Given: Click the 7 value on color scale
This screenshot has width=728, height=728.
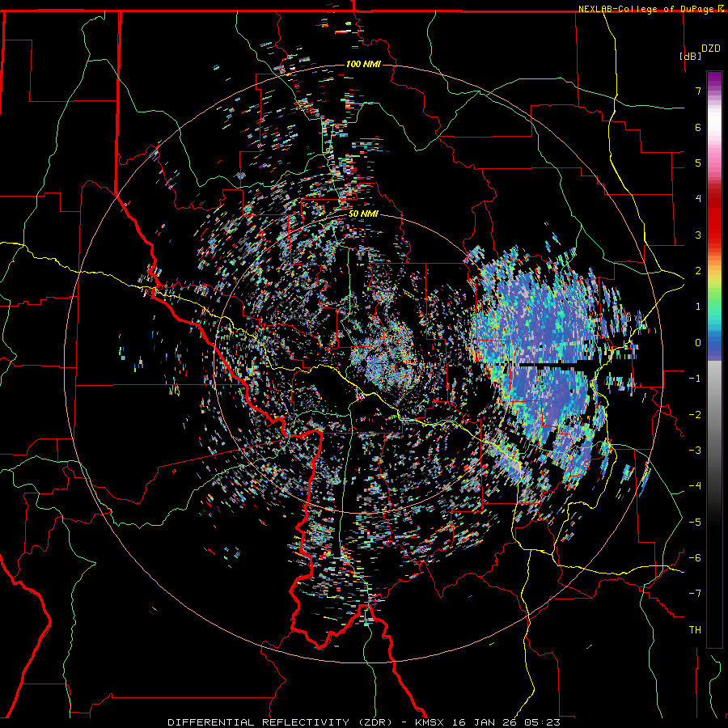Looking at the screenshot, I should [x=698, y=91].
